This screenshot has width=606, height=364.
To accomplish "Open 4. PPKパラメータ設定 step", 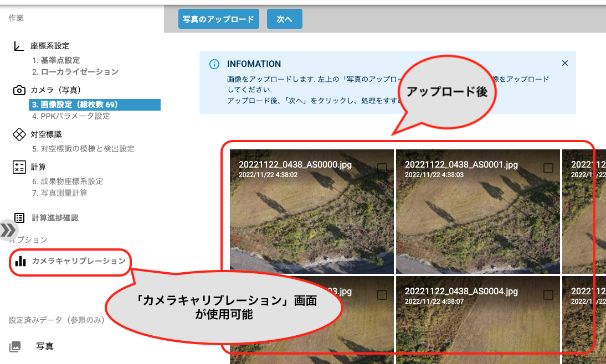I will (x=71, y=116).
